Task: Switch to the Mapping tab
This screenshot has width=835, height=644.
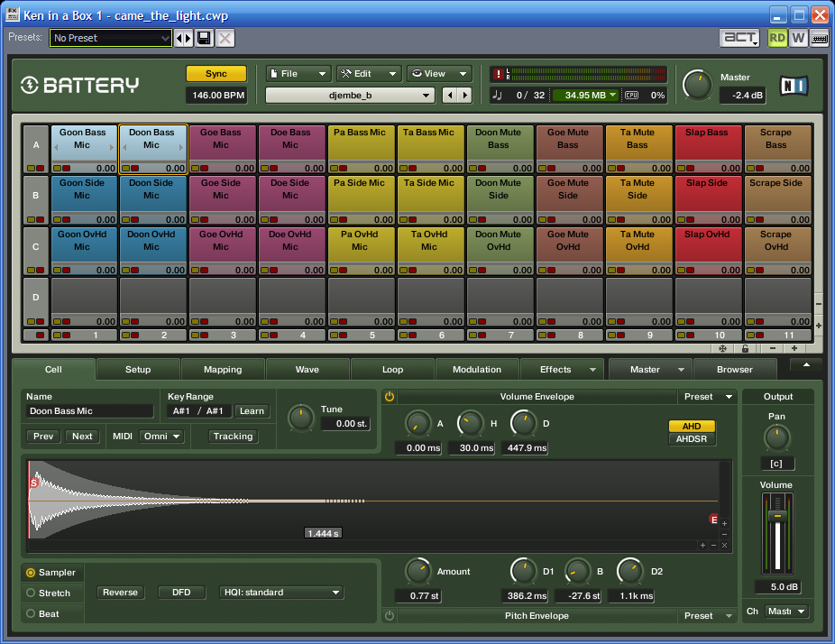Action: [223, 369]
